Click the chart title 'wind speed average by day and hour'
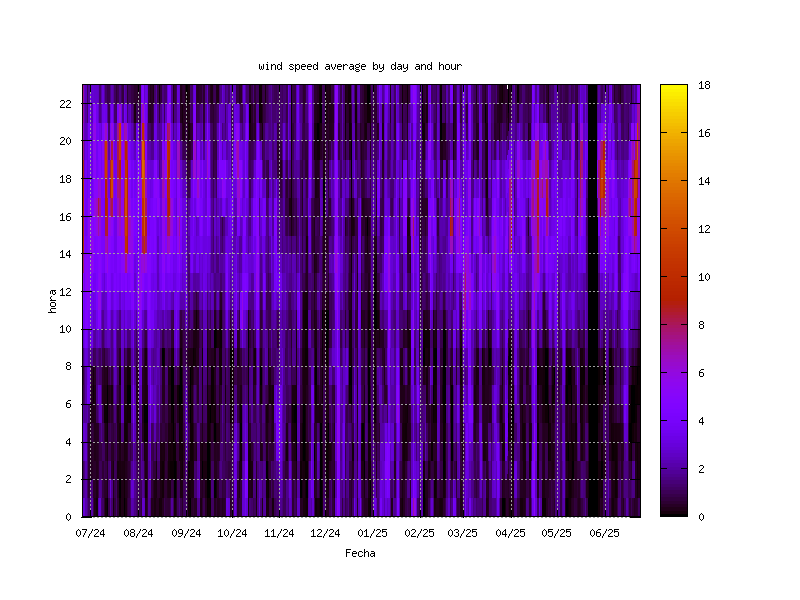 [360, 66]
